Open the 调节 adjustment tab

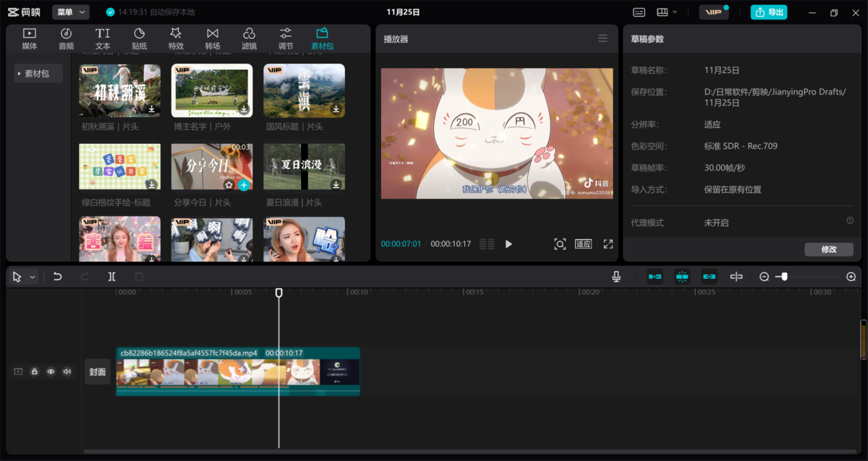coord(286,38)
